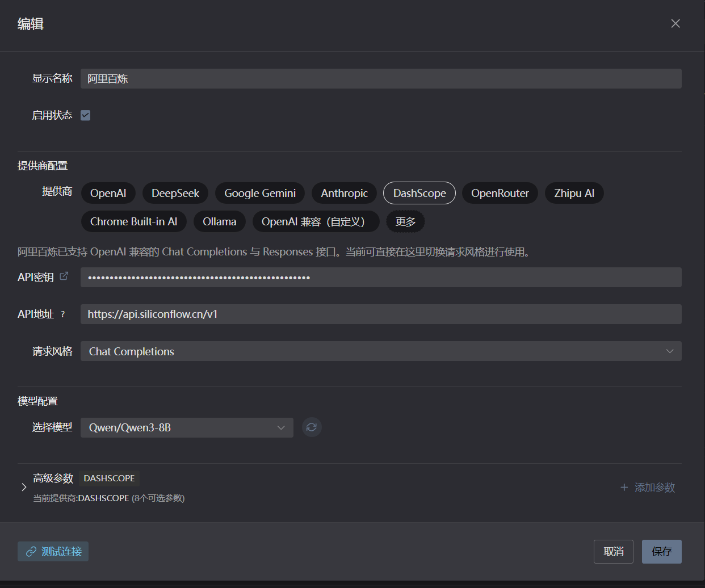Select the DashScope provider

coord(419,193)
